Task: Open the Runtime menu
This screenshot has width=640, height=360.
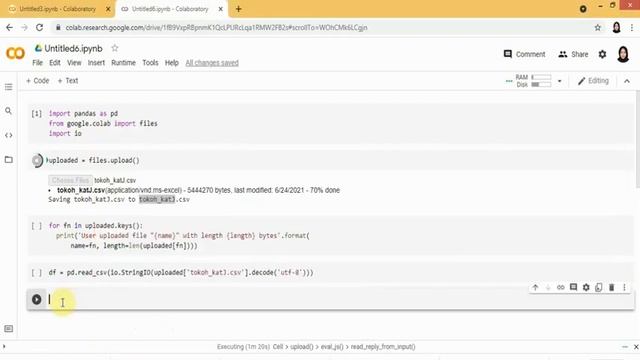Action: [x=123, y=63]
